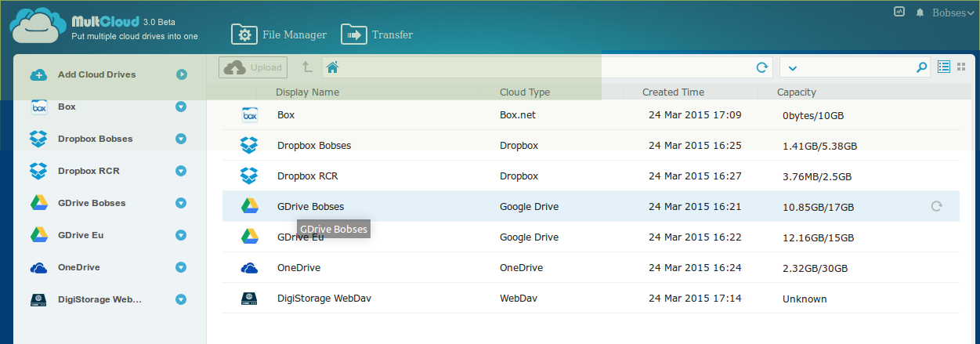Expand the GDrive Bobses sidebar dropdown
This screenshot has width=980, height=344.
[x=181, y=203]
